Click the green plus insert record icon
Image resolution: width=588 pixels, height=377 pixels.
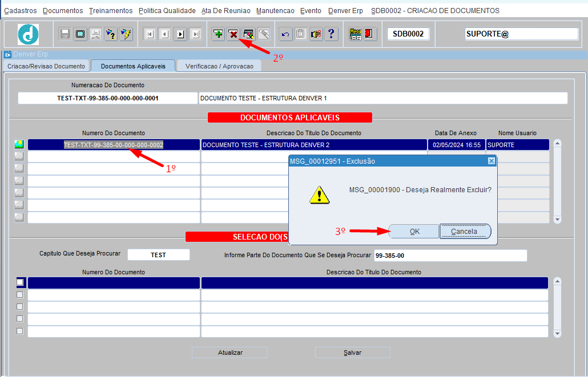[x=218, y=34]
